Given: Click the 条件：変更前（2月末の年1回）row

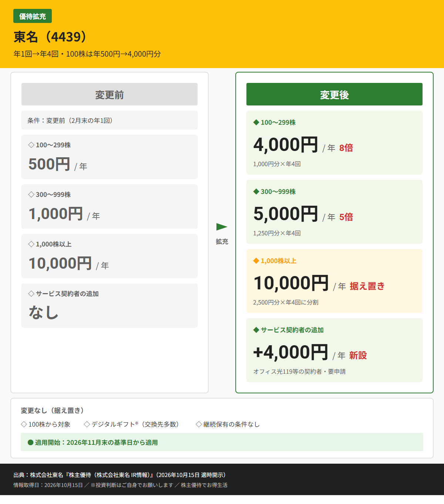Looking at the screenshot, I should 110,120.
